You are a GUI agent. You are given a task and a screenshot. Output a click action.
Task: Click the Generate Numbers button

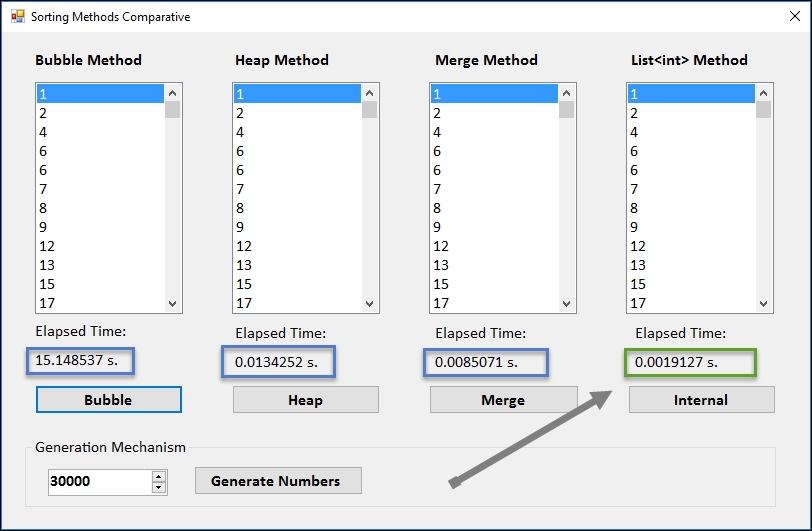point(278,481)
